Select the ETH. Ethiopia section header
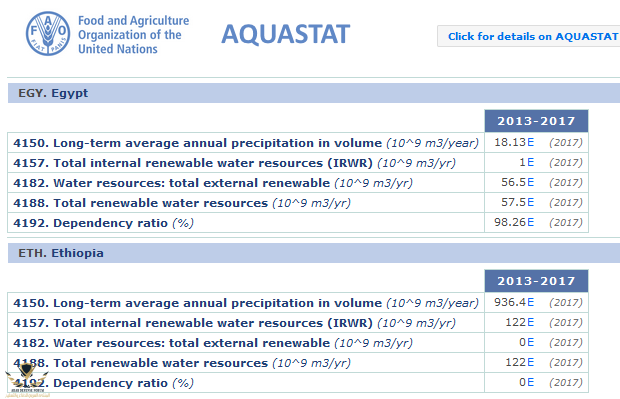Image resolution: width=620 pixels, height=399 pixels. click(x=314, y=253)
